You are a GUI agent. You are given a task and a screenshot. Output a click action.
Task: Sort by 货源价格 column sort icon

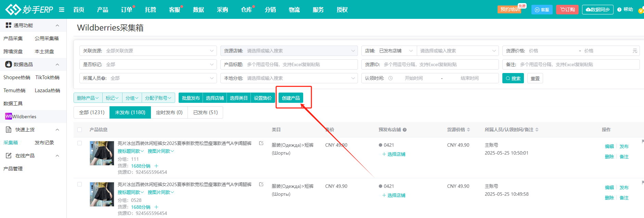pos(468,130)
